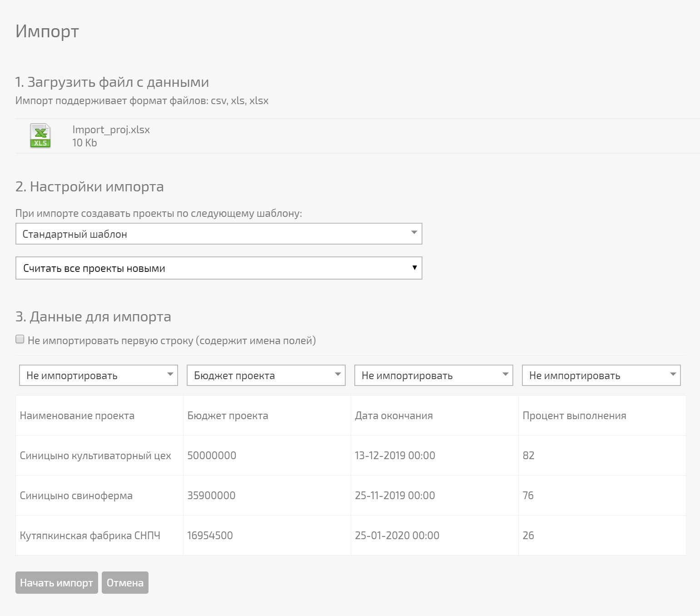The width and height of the screenshot is (700, 616).
Task: Open column mapping dropdown above 'Процент выполнения'
Action: pyautogui.click(x=601, y=376)
